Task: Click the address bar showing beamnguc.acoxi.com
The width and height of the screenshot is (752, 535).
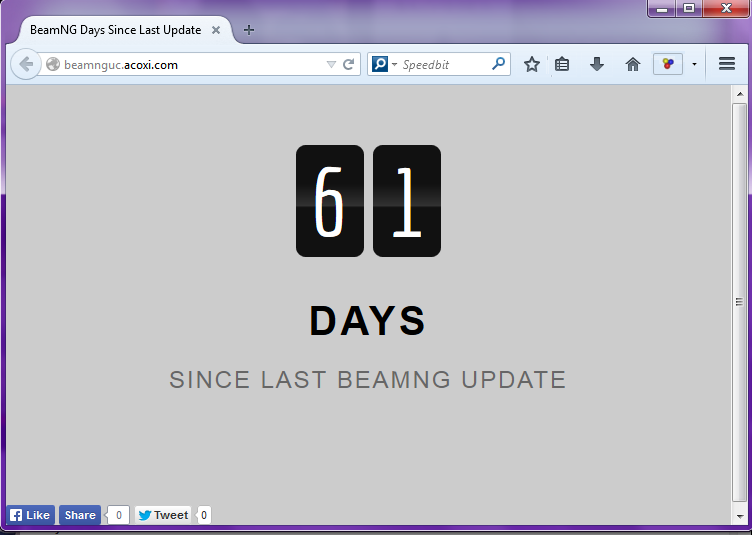Action: (x=192, y=64)
